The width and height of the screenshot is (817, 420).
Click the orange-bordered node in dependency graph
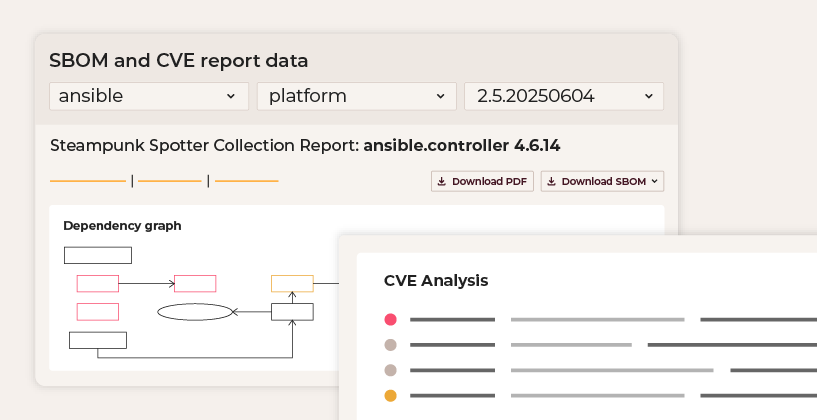pos(292,283)
